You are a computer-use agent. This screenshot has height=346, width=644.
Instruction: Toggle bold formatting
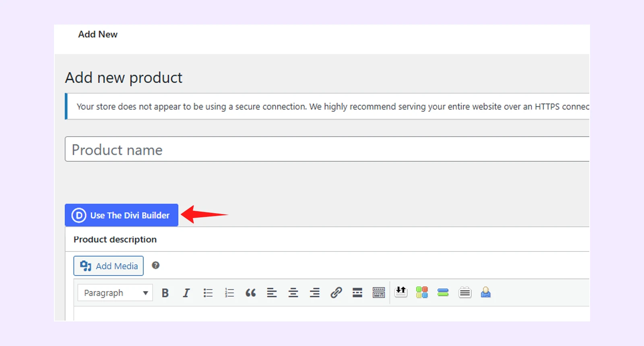click(165, 293)
